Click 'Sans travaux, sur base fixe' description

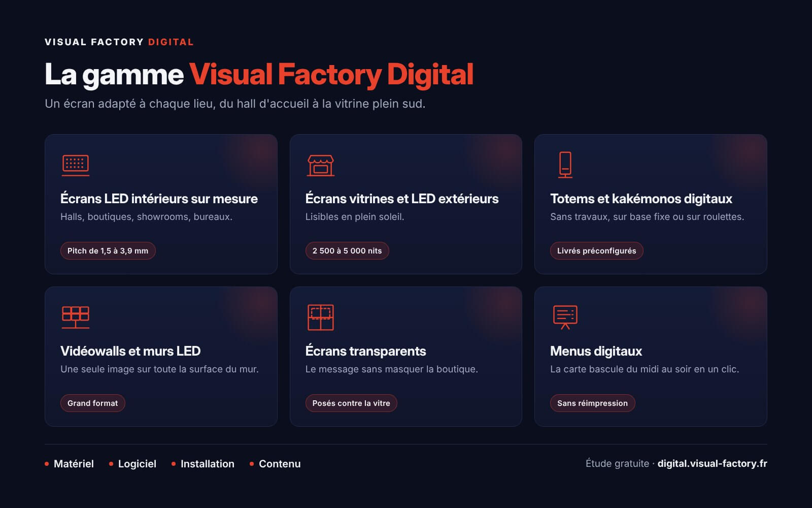pyautogui.click(x=647, y=217)
